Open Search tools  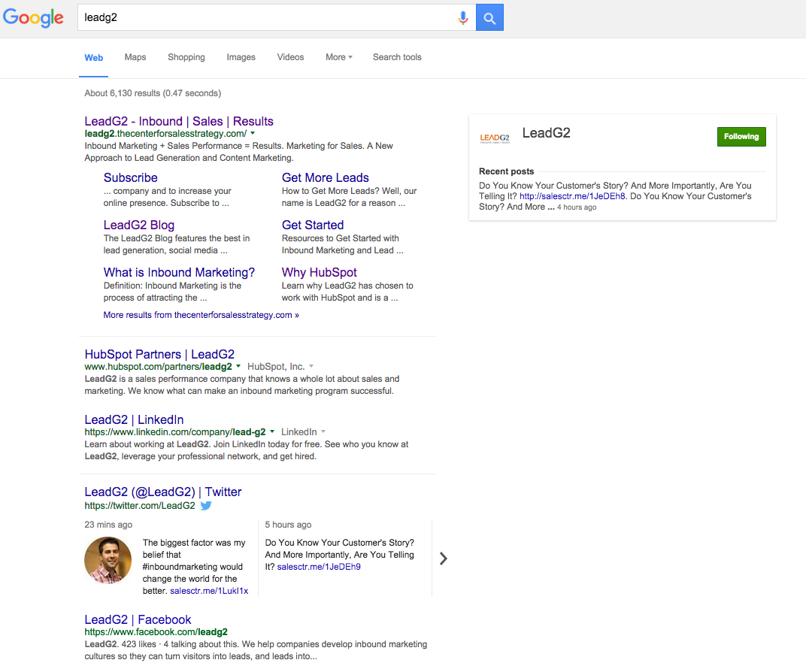click(x=397, y=57)
